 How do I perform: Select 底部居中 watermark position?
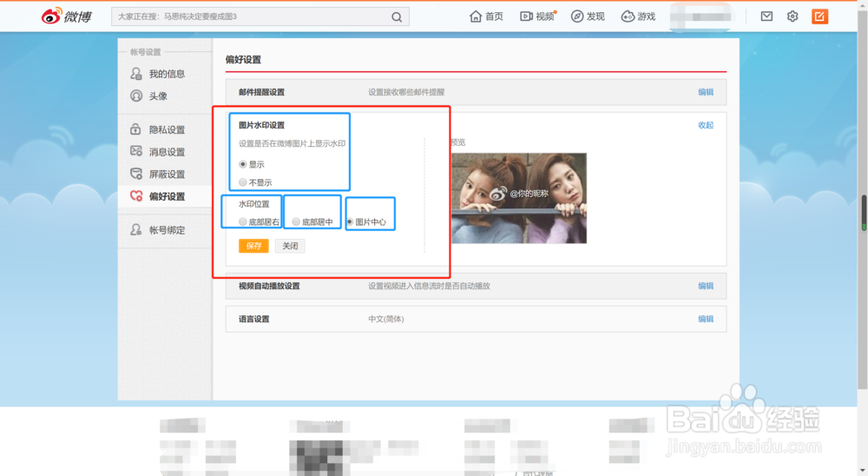point(296,221)
